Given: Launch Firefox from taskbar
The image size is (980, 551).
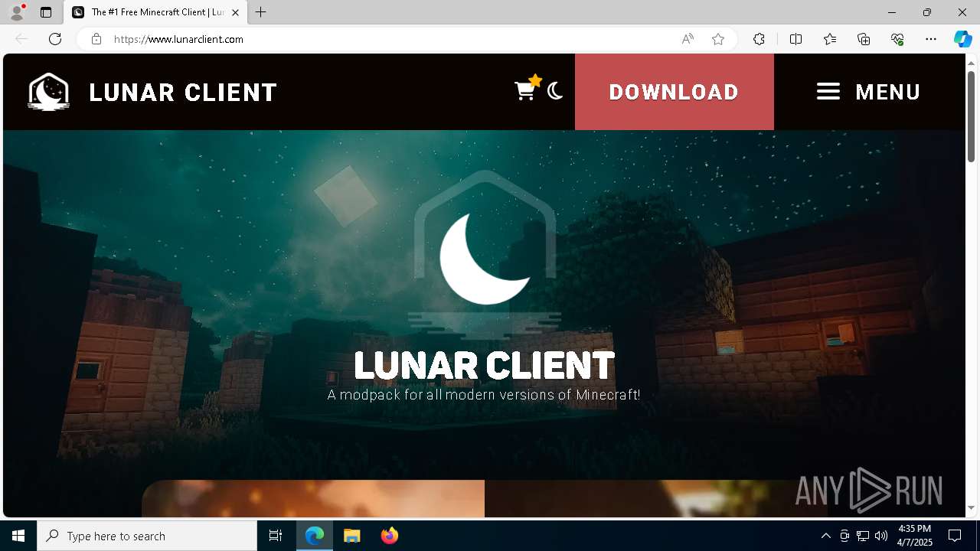Looking at the screenshot, I should (x=389, y=536).
